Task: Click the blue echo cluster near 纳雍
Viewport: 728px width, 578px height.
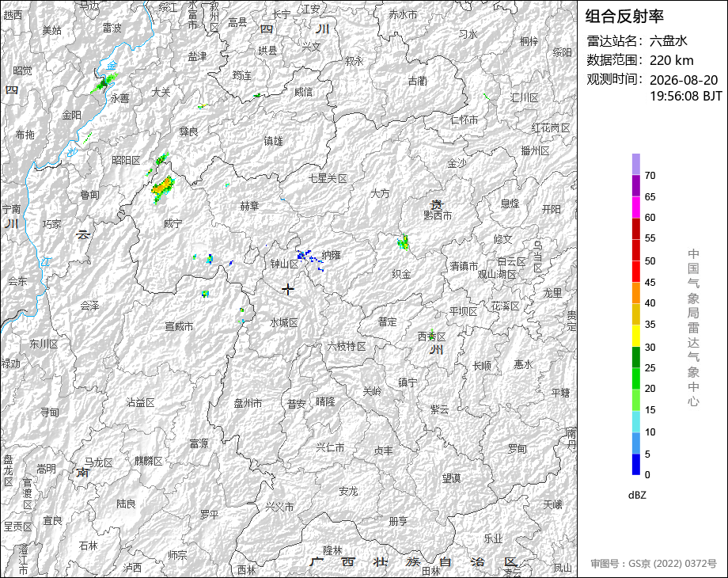Action: 309,259
